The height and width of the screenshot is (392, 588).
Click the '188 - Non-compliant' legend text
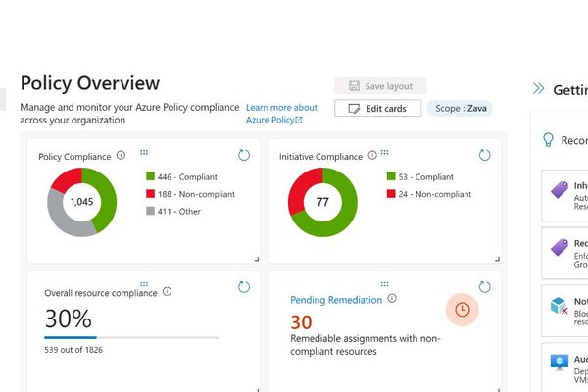[x=196, y=194]
